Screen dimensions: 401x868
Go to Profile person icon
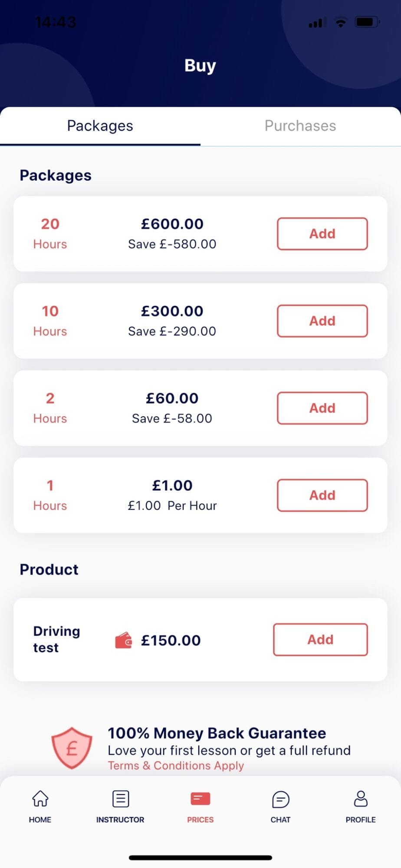pos(361,799)
